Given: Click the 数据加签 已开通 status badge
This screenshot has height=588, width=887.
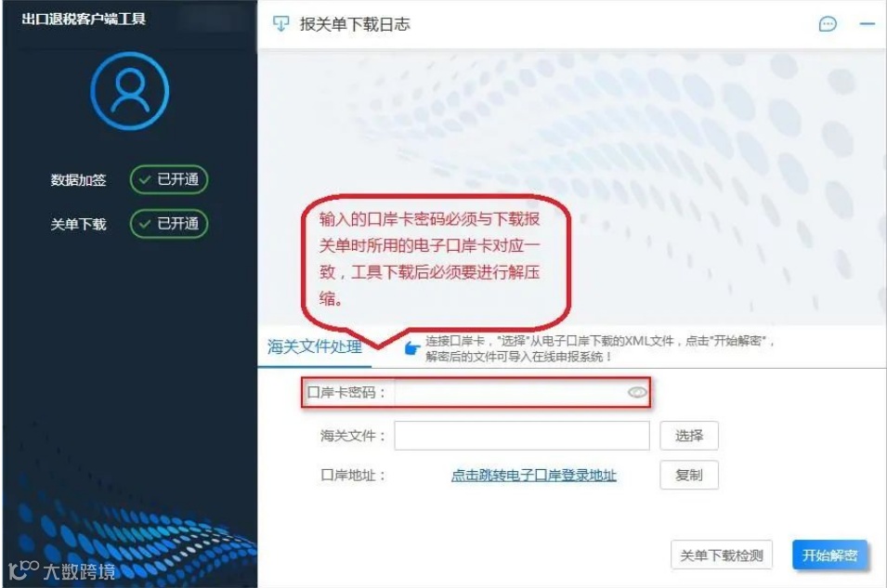Looking at the screenshot, I should click(x=169, y=179).
